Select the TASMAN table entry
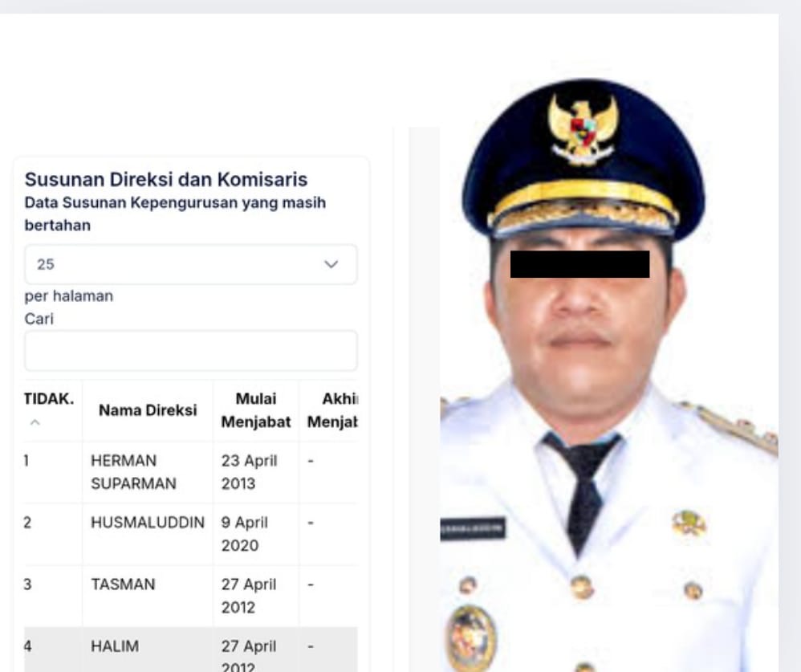The image size is (801, 672). point(123,584)
